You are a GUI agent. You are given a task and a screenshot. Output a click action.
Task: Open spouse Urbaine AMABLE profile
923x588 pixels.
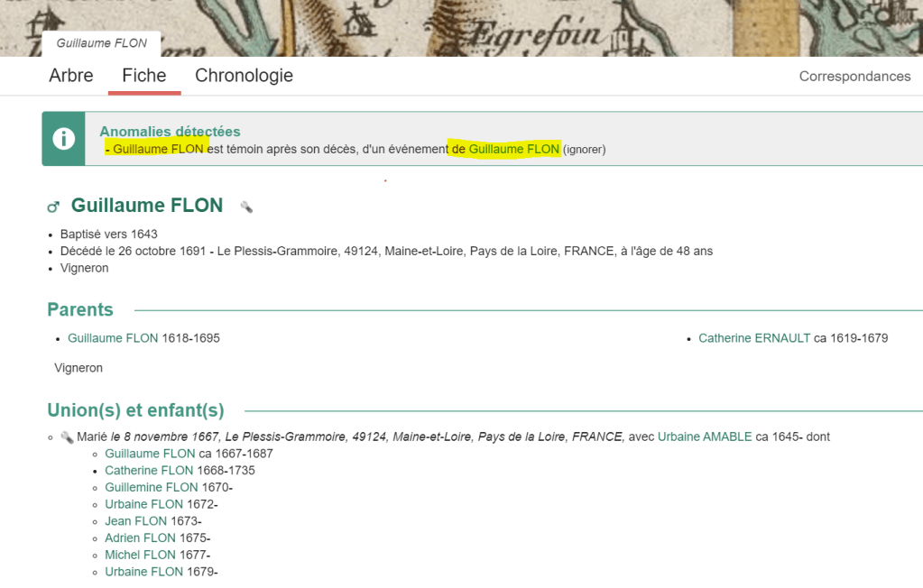click(x=705, y=436)
